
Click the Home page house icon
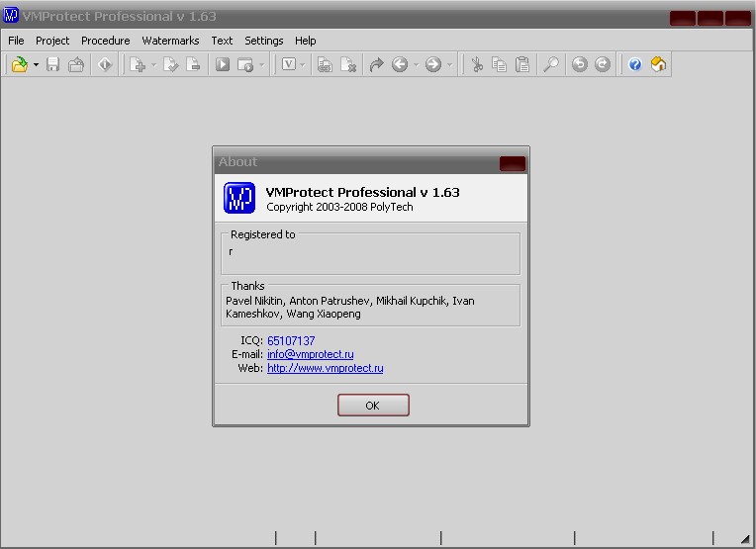[658, 64]
